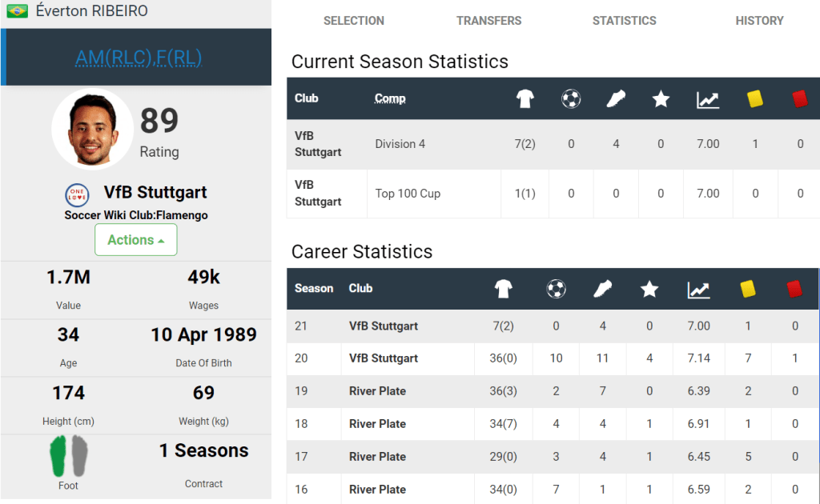The image size is (820, 504).
Task: Open River Plate from season 19 row
Action: [377, 391]
